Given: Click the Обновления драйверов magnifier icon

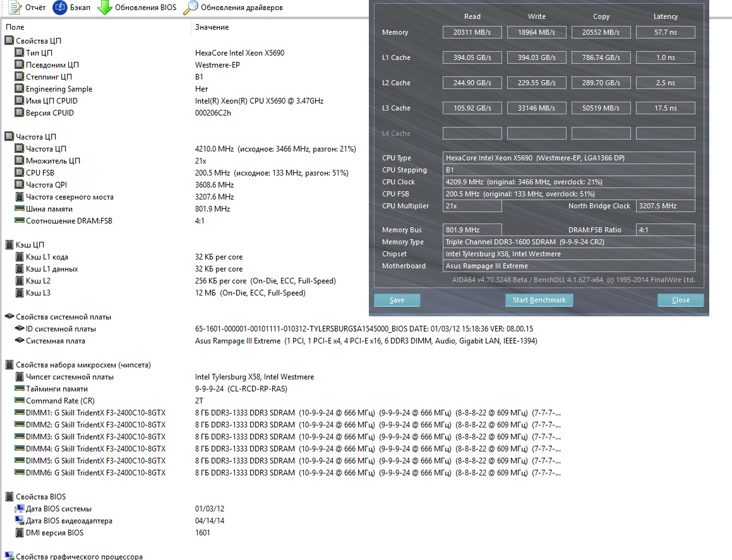Looking at the screenshot, I should (191, 8).
